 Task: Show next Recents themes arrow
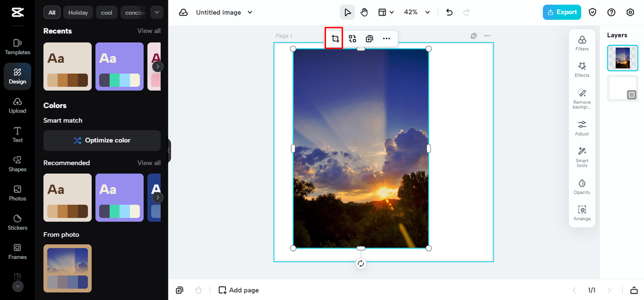point(157,66)
